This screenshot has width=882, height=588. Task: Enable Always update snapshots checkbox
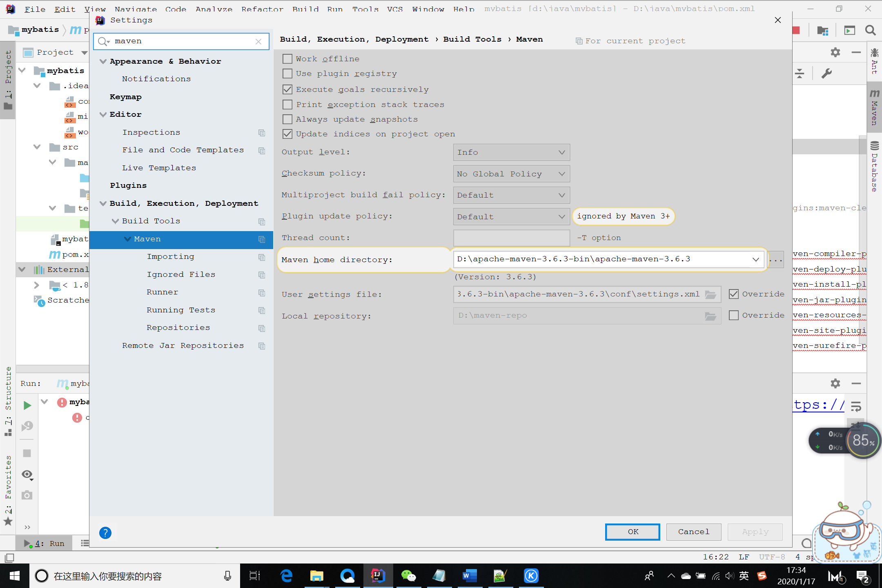287,119
